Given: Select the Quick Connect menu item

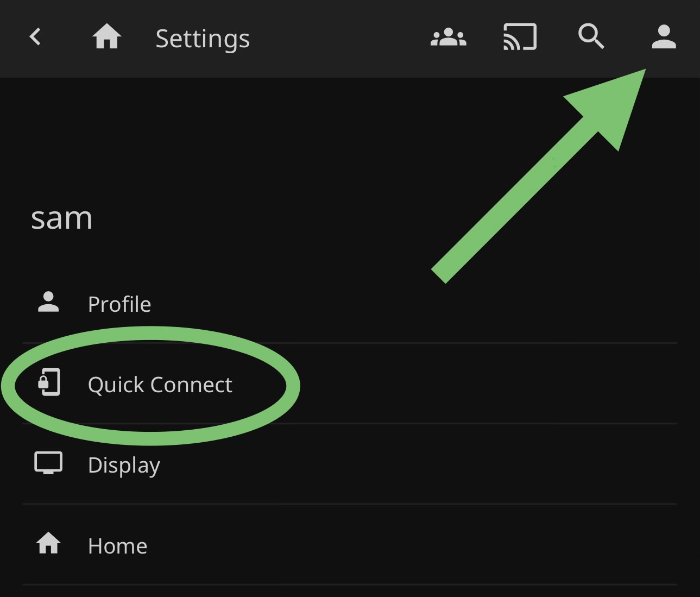Looking at the screenshot, I should [160, 385].
